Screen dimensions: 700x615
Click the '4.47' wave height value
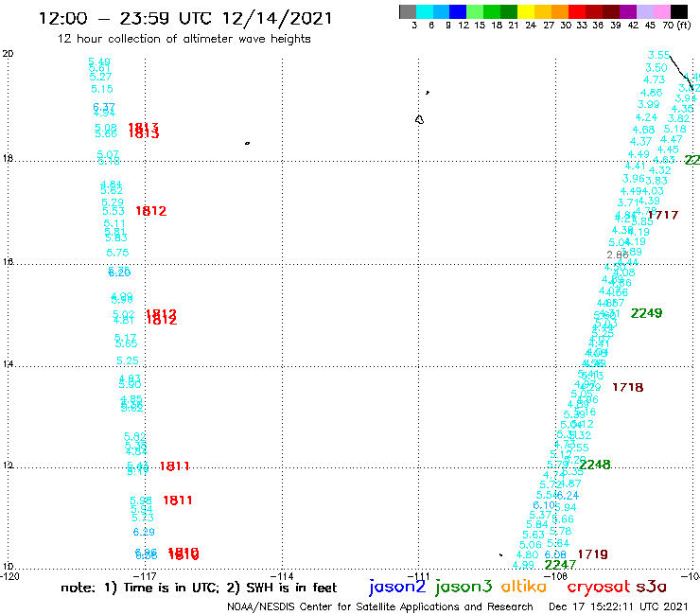(672, 140)
